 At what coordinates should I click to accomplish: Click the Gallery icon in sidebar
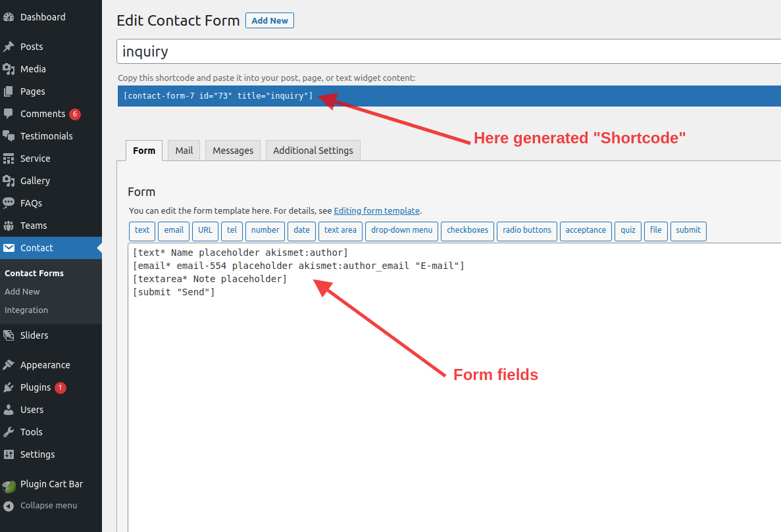[9, 181]
